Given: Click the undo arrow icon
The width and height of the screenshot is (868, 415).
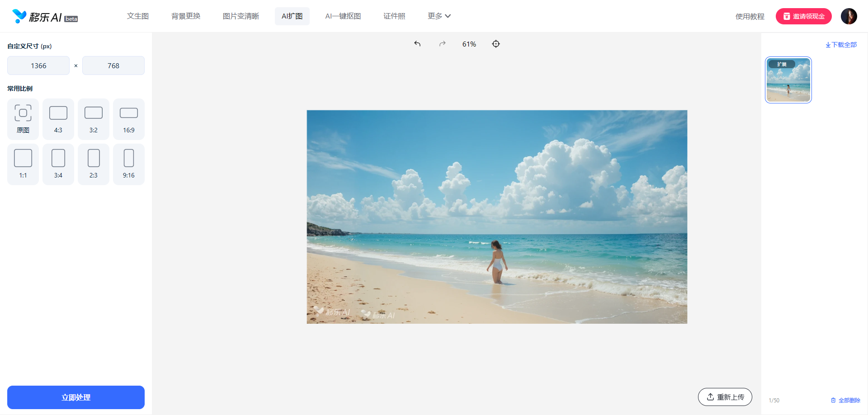Looking at the screenshot, I should pyautogui.click(x=417, y=44).
